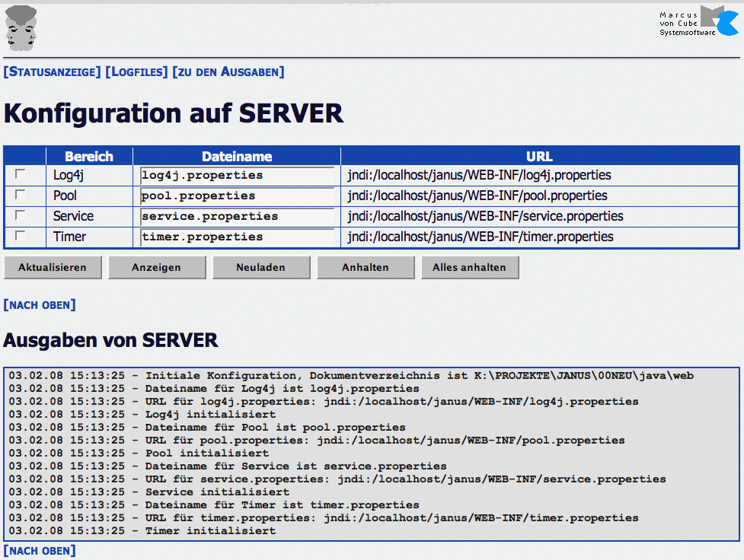The width and height of the screenshot is (744, 560).
Task: Click 'Nach oben' link below the buttons
Action: 40,305
